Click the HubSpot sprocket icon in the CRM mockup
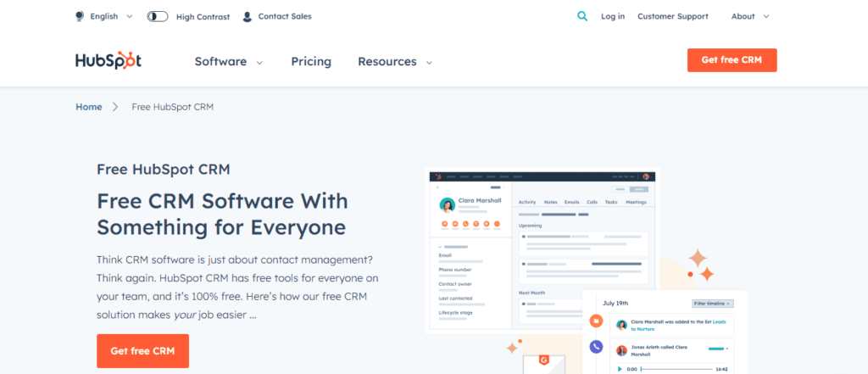The image size is (868, 374). tap(438, 176)
